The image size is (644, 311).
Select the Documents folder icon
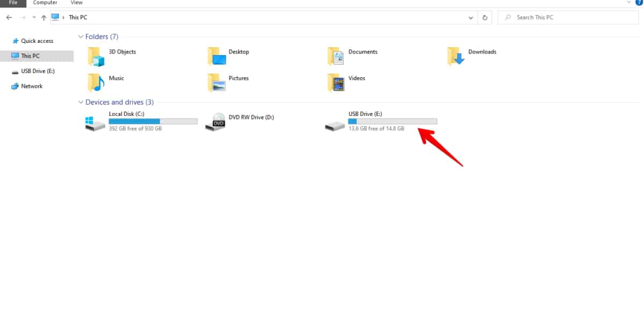coord(336,56)
